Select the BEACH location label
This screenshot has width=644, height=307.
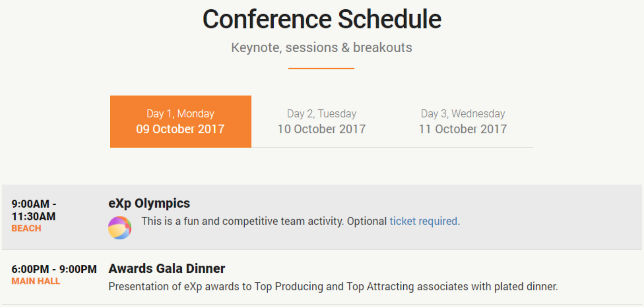coord(26,229)
